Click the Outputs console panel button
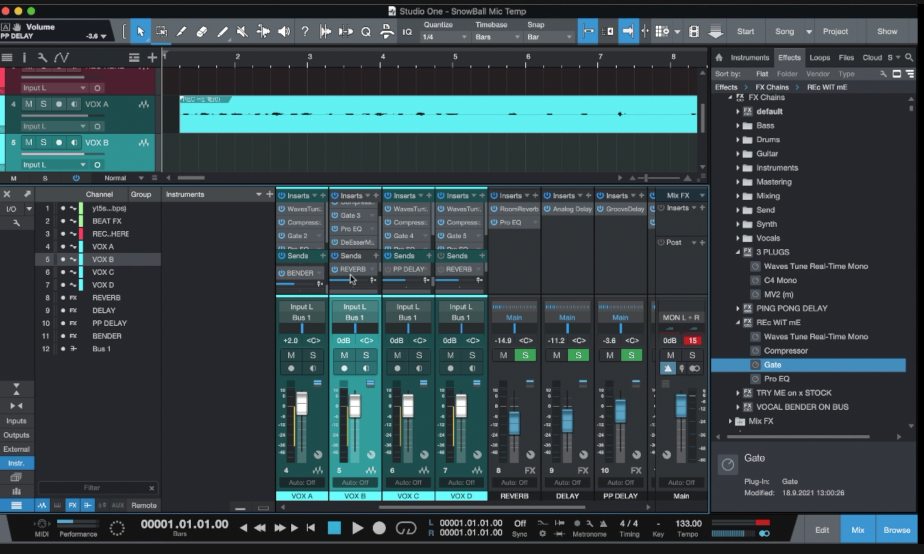The height and width of the screenshot is (554, 924). pos(16,435)
